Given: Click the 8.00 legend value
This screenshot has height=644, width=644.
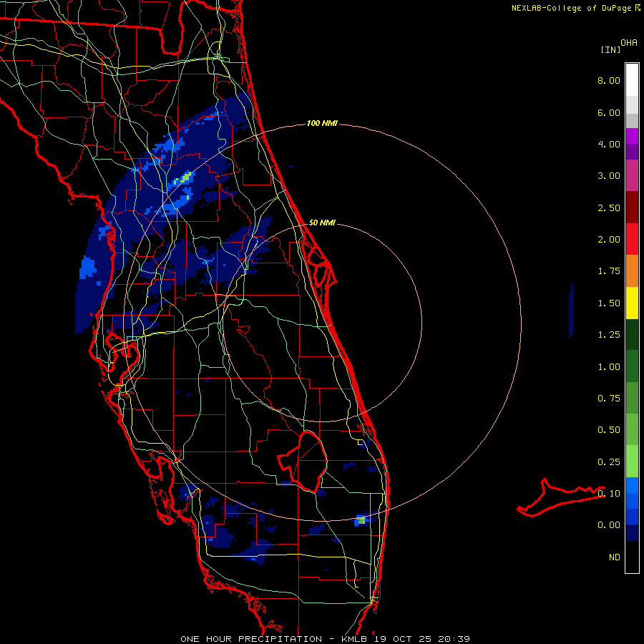Looking at the screenshot, I should tap(609, 80).
